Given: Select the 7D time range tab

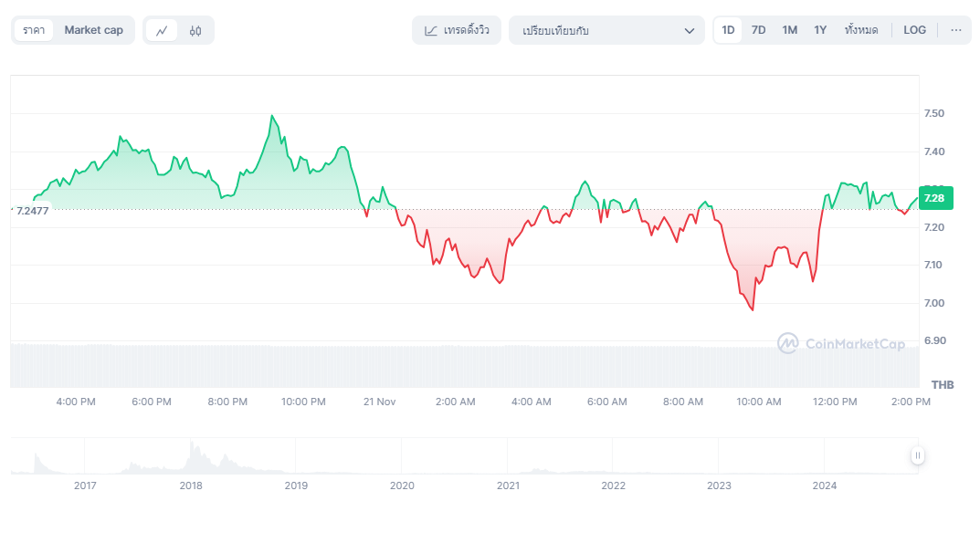Looking at the screenshot, I should 758,30.
